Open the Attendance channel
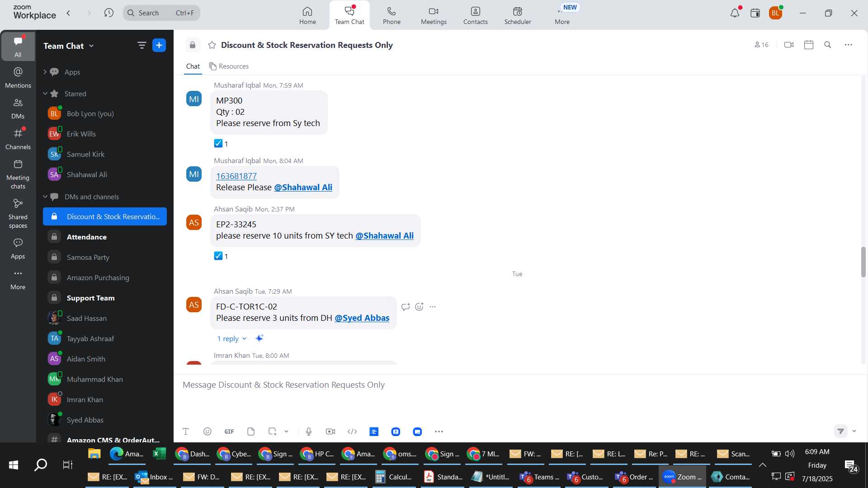 coord(105,237)
